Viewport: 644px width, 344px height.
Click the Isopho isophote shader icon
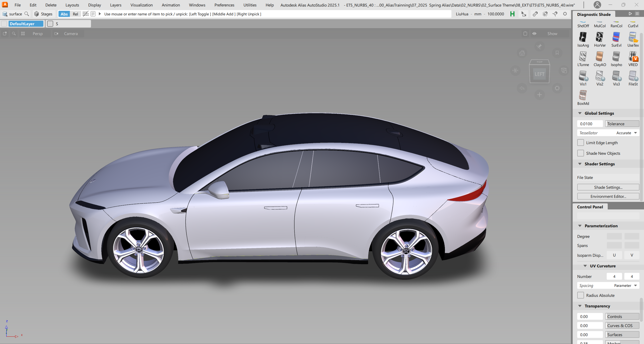click(x=616, y=57)
